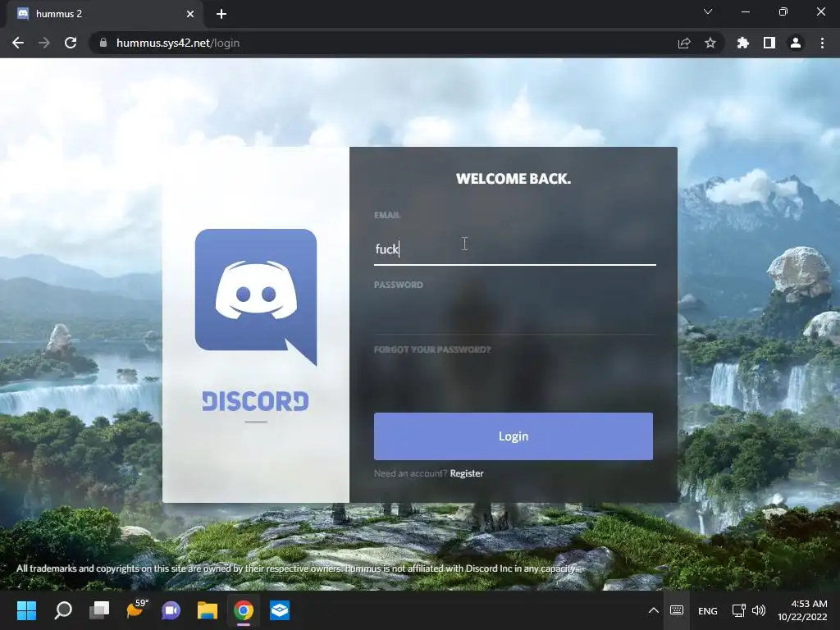Show hidden system tray icons

pos(654,610)
